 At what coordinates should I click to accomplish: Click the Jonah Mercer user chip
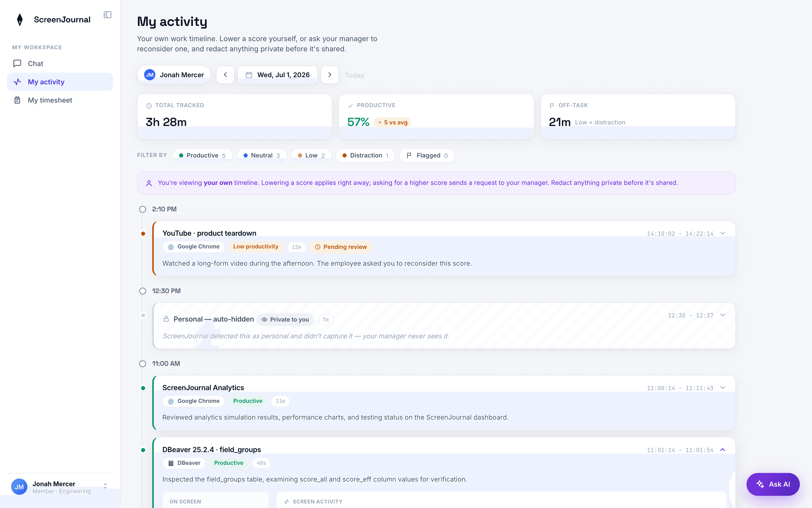point(174,75)
